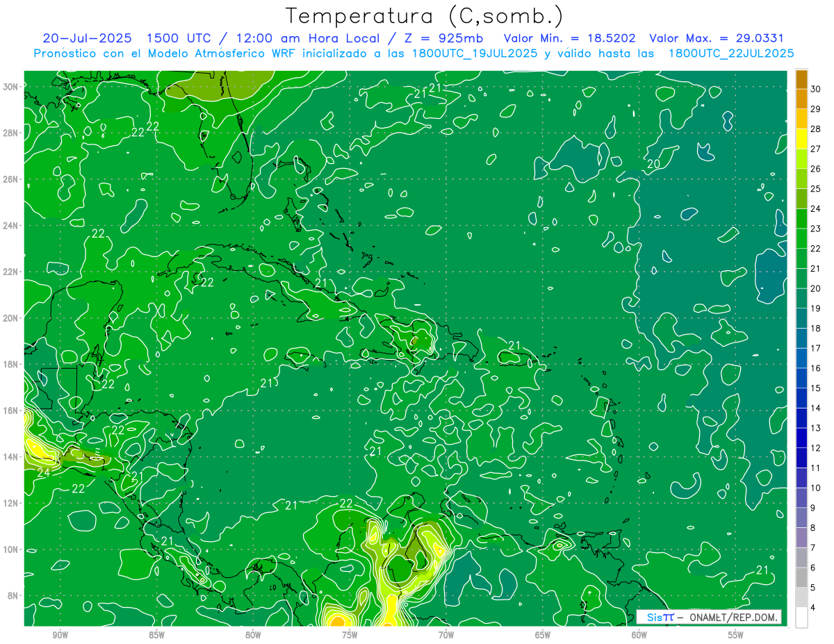Click the "90W" longitude axis label

60,635
